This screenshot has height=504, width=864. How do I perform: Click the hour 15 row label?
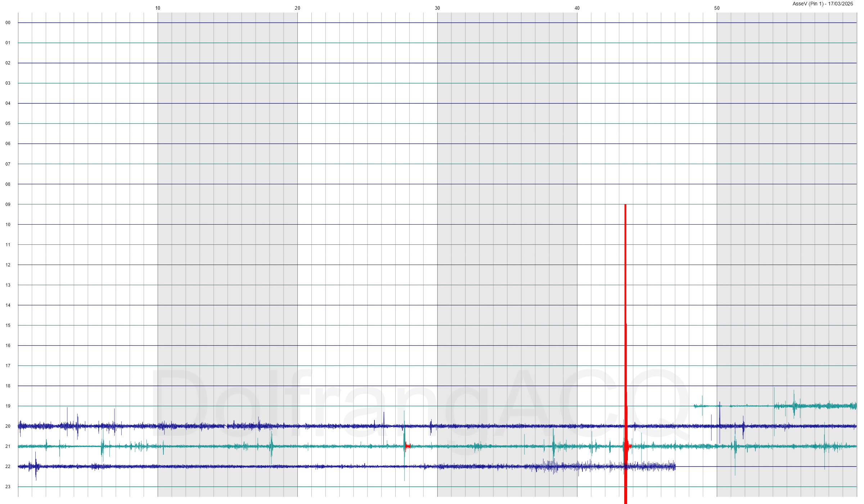(x=8, y=325)
